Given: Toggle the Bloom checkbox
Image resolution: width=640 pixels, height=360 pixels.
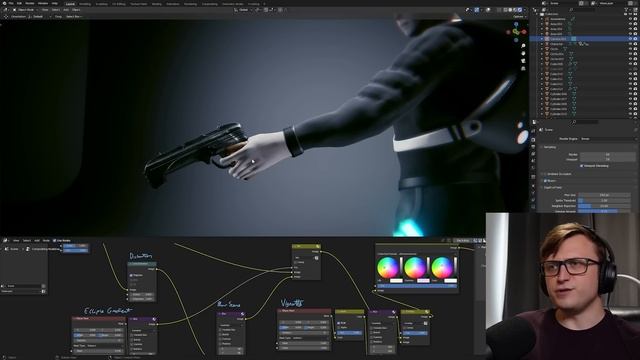Looking at the screenshot, I should point(545,180).
